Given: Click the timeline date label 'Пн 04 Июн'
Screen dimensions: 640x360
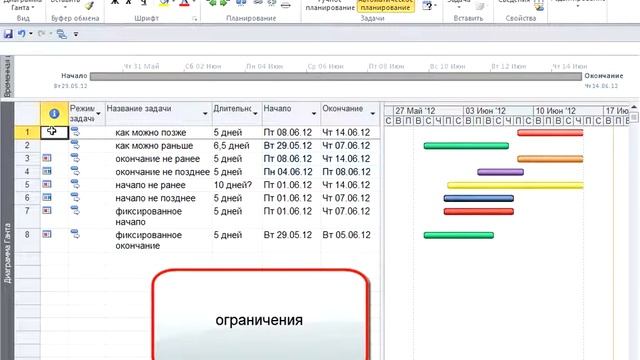Looking at the screenshot, I should [264, 66].
